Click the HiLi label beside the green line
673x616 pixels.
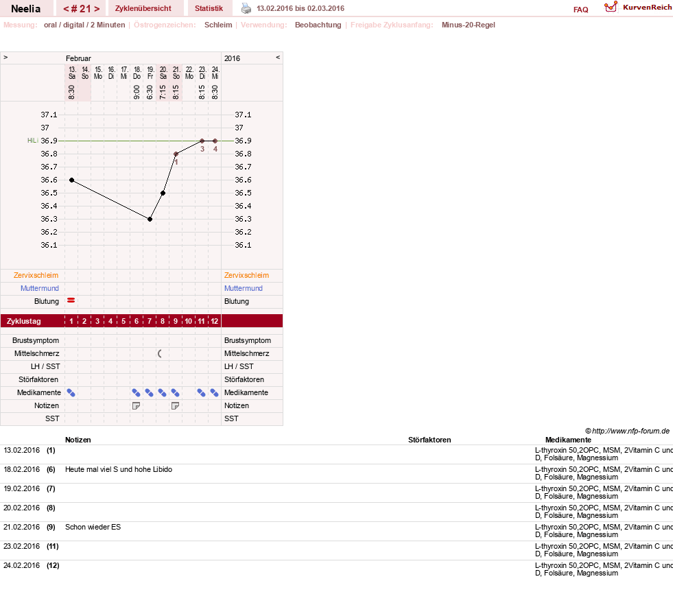[33, 141]
